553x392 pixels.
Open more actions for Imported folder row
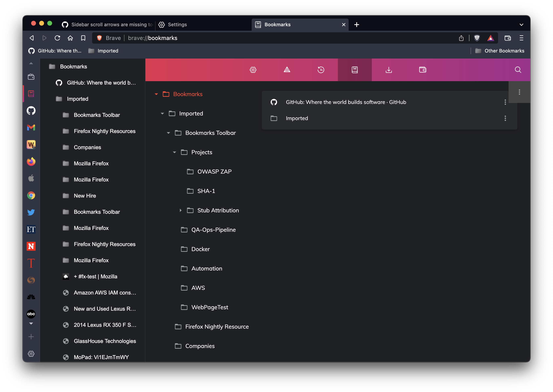pyautogui.click(x=505, y=118)
